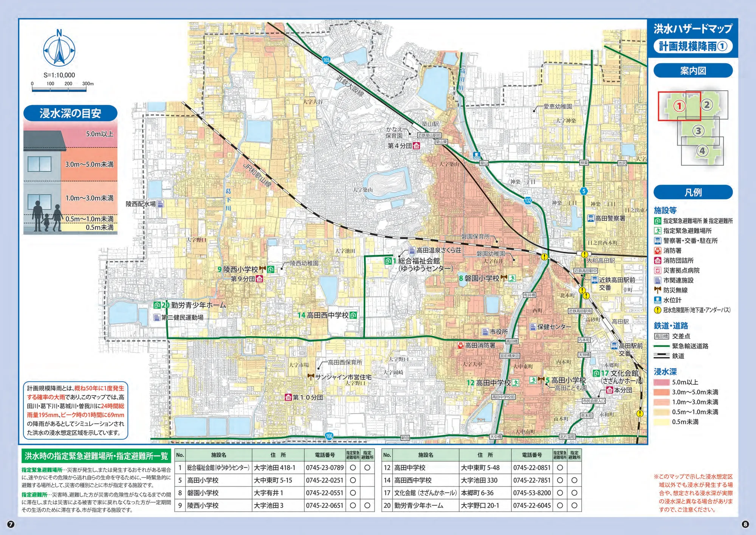756x535 pixels.
Task: Click the route 165 shield on the map
Action: (x=326, y=60)
